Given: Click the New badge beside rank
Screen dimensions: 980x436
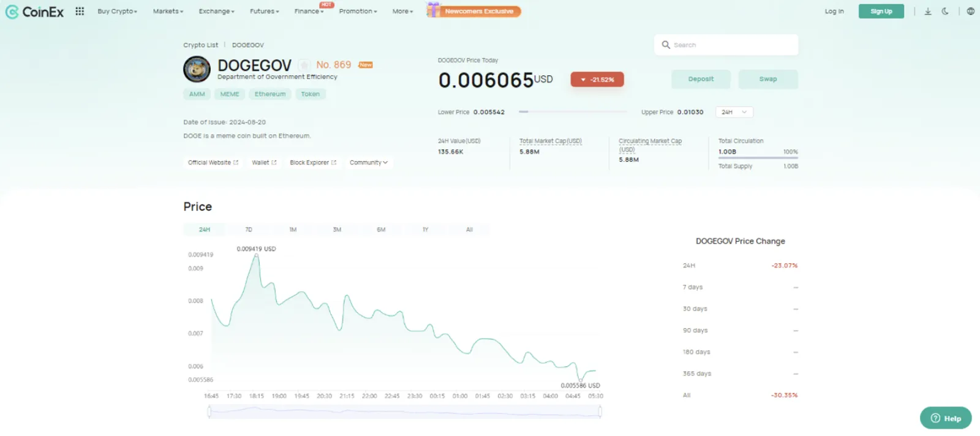Looking at the screenshot, I should [366, 65].
